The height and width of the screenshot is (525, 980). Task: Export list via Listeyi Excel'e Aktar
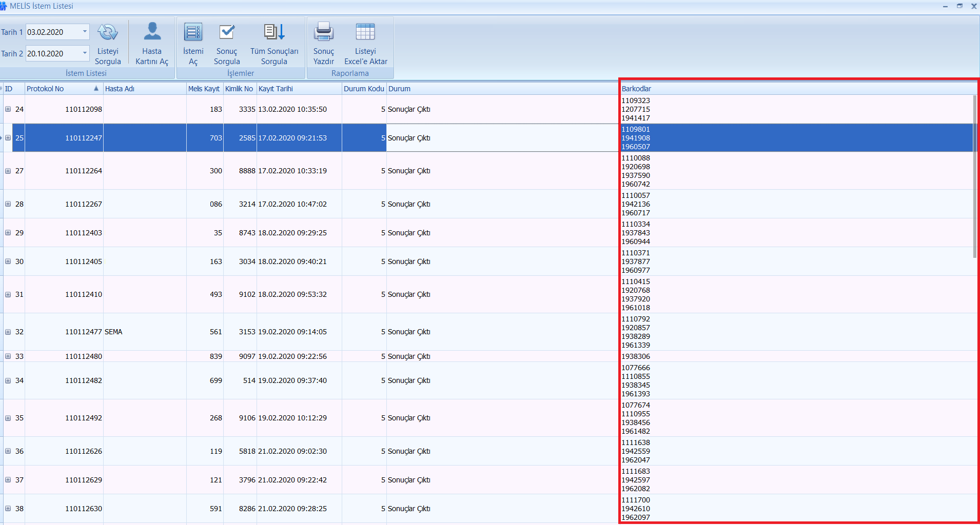point(365,33)
